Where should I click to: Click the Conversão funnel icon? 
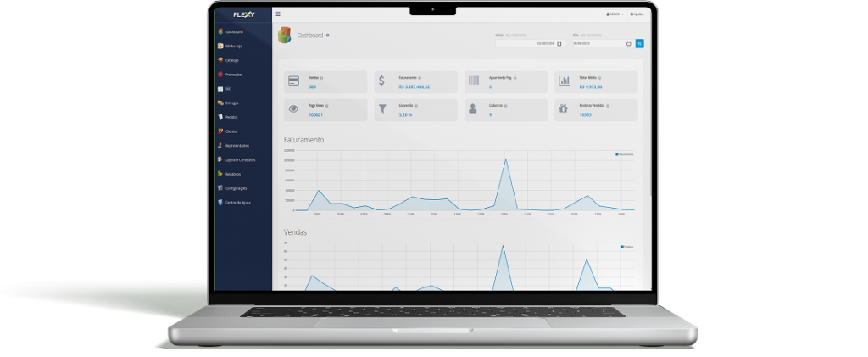pos(382,109)
